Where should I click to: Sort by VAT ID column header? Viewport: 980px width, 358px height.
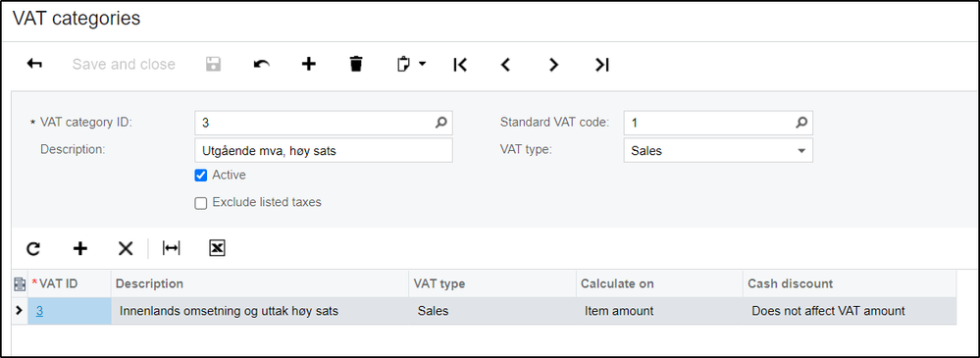(x=70, y=283)
